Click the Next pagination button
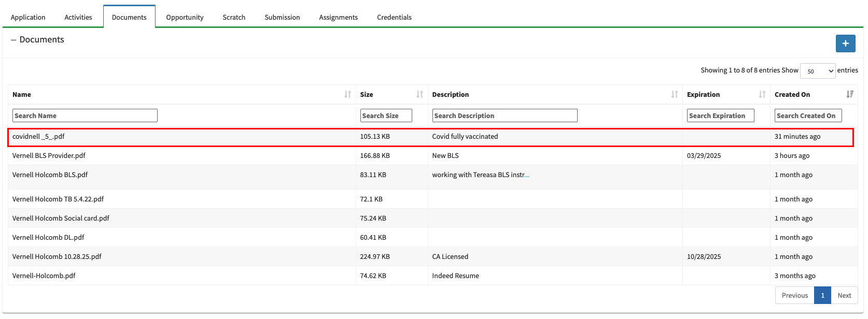The width and height of the screenshot is (868, 319). 844,295
